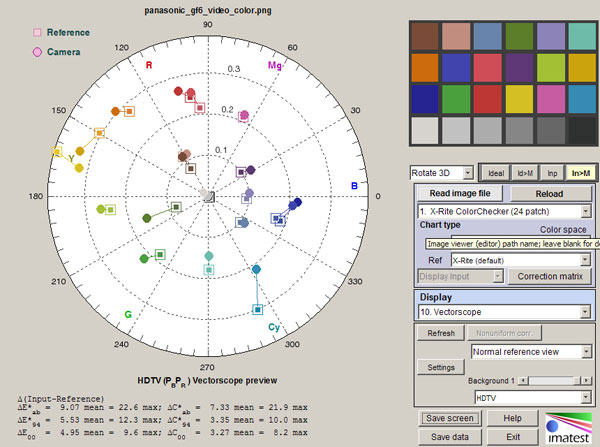600x447 pixels.
Task: Expand the Normal reference view dropdown
Action: [x=531, y=351]
